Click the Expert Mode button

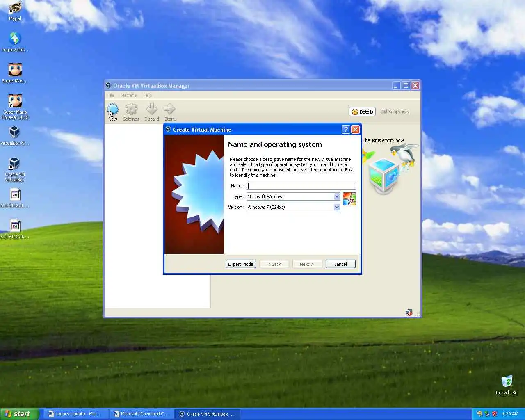(x=241, y=264)
